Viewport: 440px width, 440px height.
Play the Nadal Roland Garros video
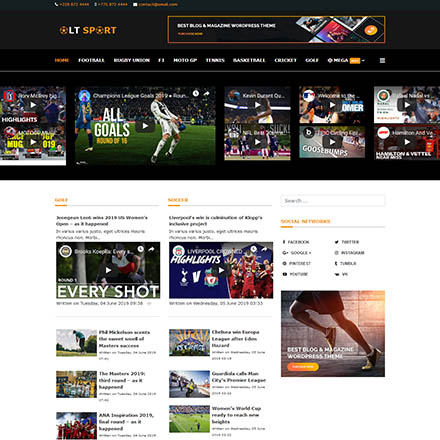point(407,105)
